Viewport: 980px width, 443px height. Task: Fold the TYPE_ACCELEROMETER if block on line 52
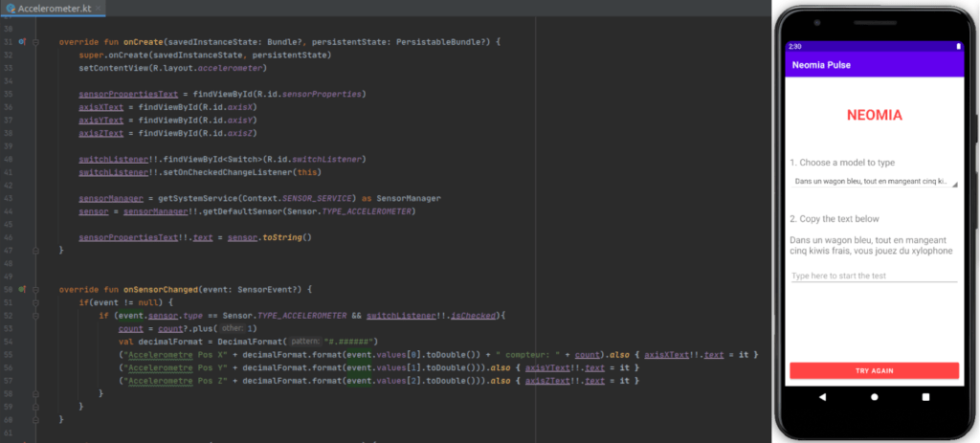click(35, 316)
